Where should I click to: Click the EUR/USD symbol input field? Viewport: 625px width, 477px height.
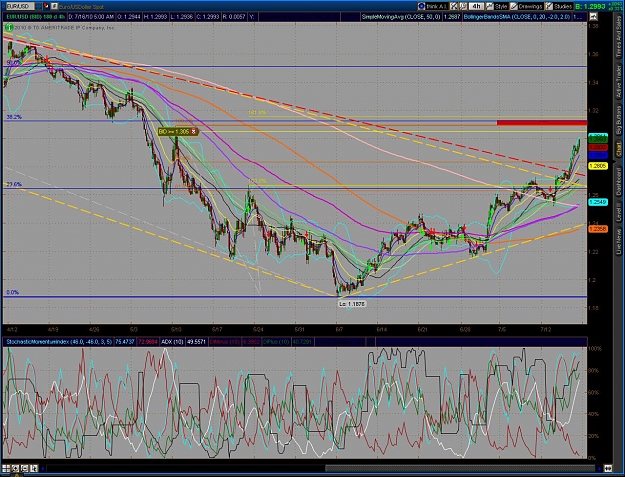pos(18,6)
